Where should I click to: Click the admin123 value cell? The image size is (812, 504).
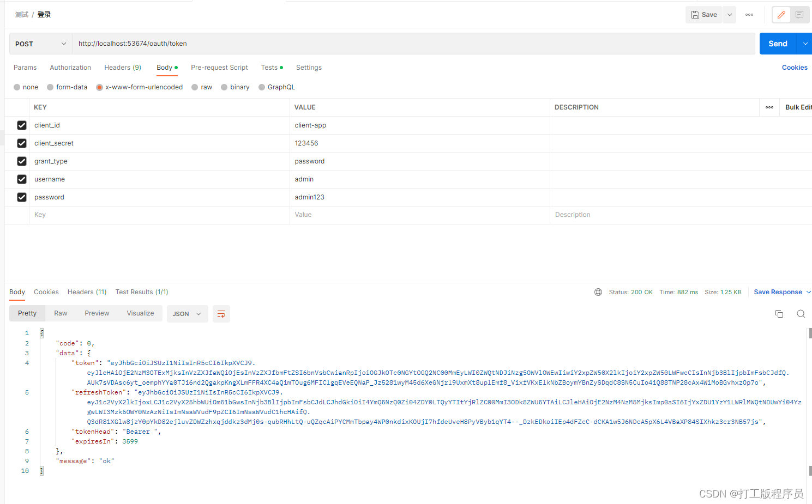pyautogui.click(x=419, y=197)
